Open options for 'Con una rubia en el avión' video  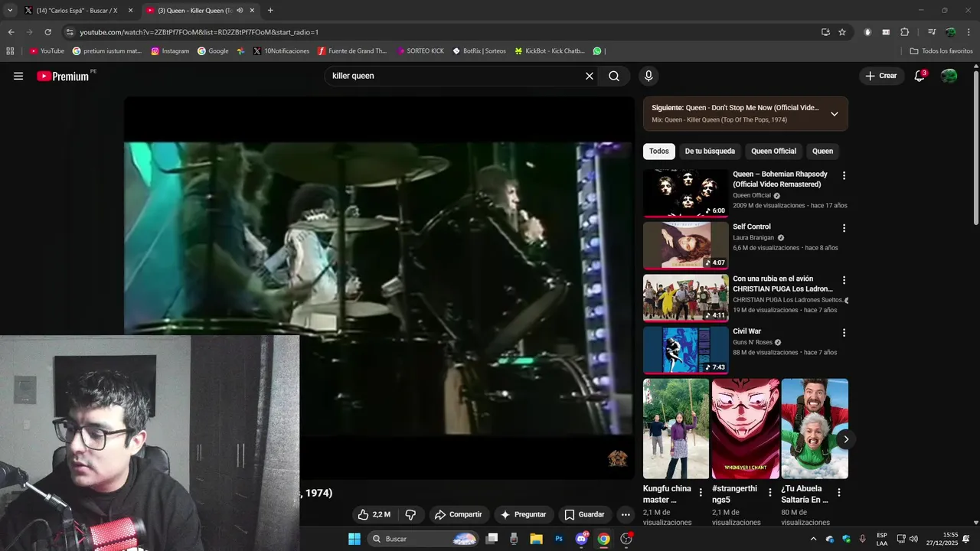[844, 280]
